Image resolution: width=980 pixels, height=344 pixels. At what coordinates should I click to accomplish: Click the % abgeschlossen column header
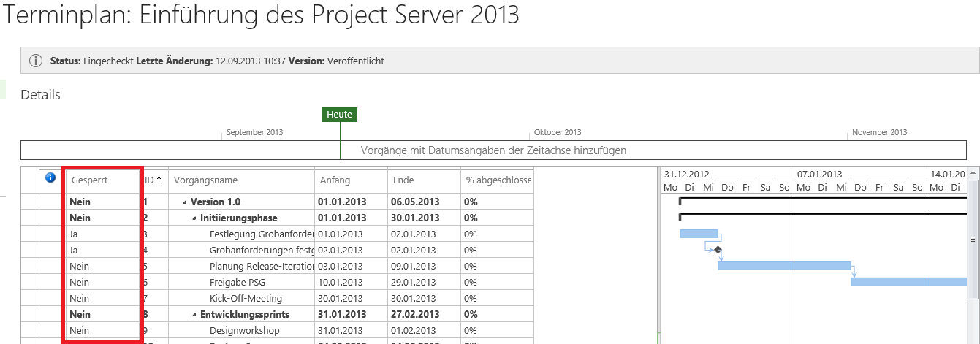coord(498,180)
